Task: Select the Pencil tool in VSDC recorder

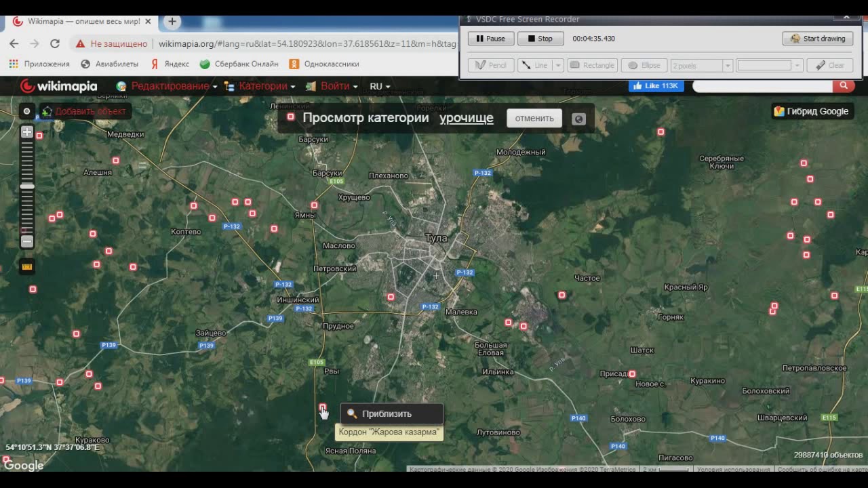Action: (491, 66)
